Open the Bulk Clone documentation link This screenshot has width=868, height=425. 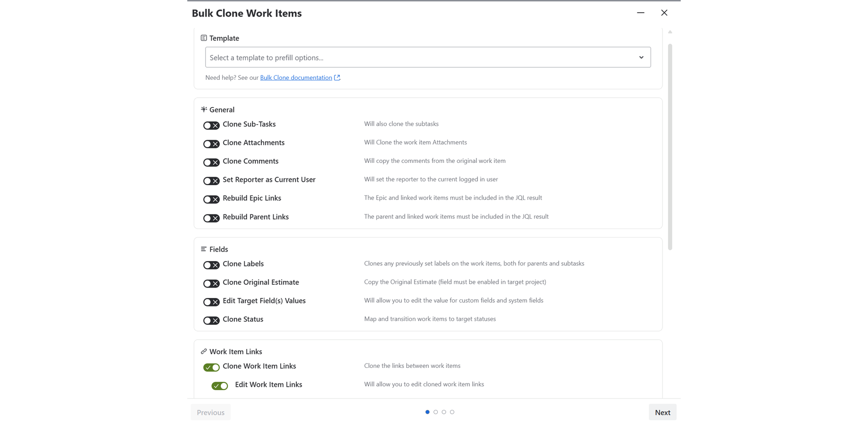pos(296,77)
